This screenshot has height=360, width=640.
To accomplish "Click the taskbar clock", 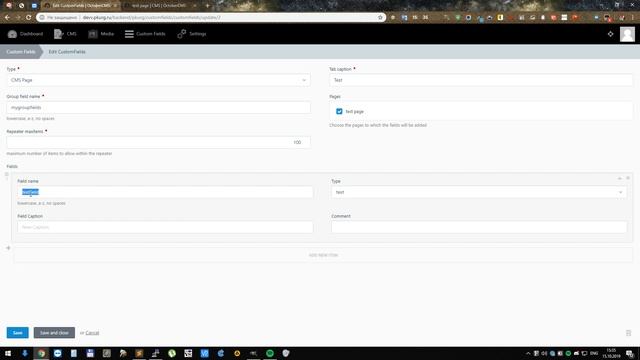I will coord(611,353).
